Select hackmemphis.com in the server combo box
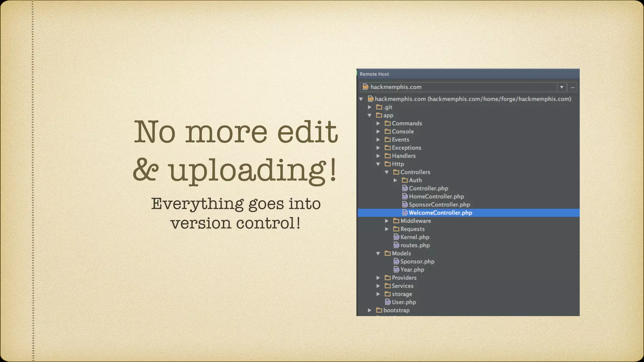 (459, 87)
